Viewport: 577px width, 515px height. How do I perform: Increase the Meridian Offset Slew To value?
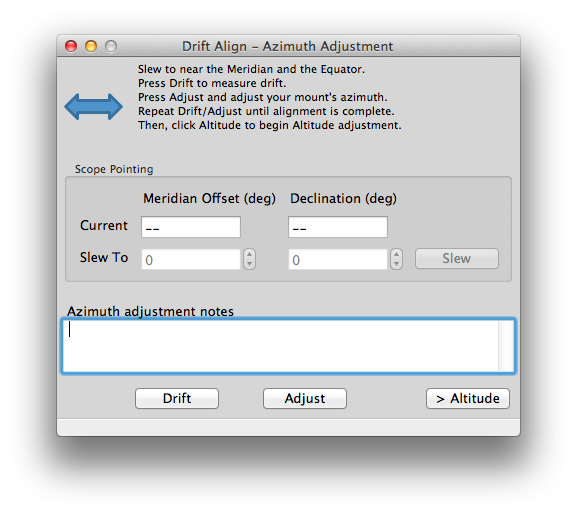(249, 255)
